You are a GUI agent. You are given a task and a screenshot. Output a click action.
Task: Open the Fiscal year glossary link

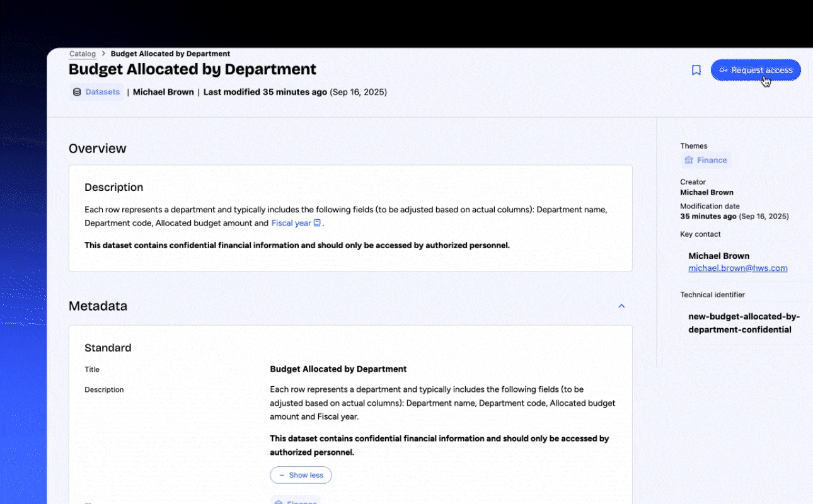(x=291, y=223)
